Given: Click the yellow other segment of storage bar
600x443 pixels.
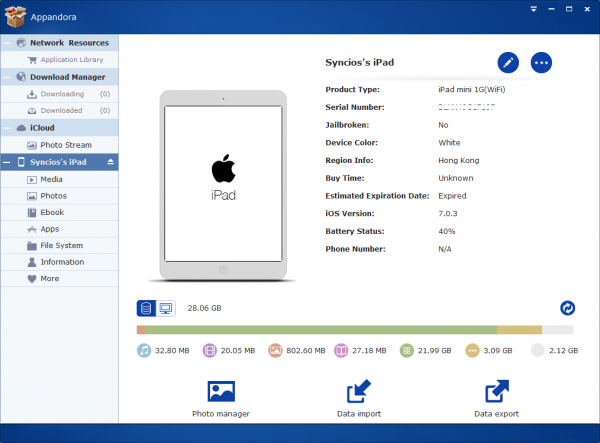Looking at the screenshot, I should (x=519, y=330).
